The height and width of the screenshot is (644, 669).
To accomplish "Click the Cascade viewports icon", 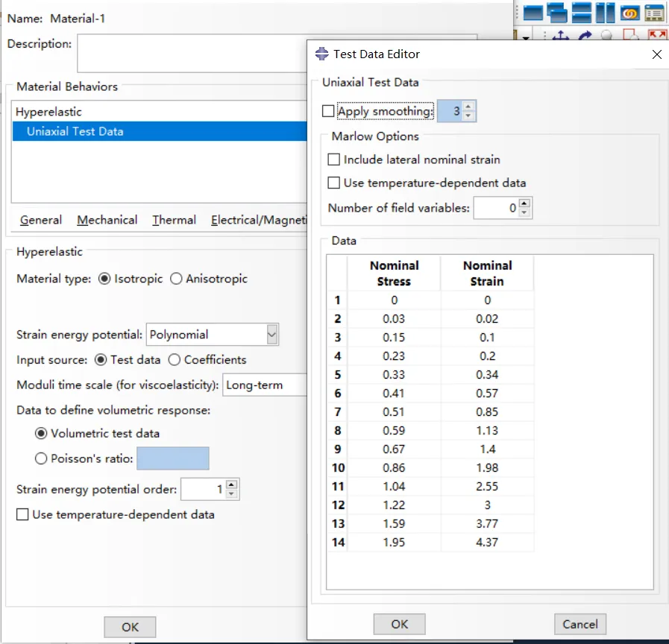I will coord(557,13).
